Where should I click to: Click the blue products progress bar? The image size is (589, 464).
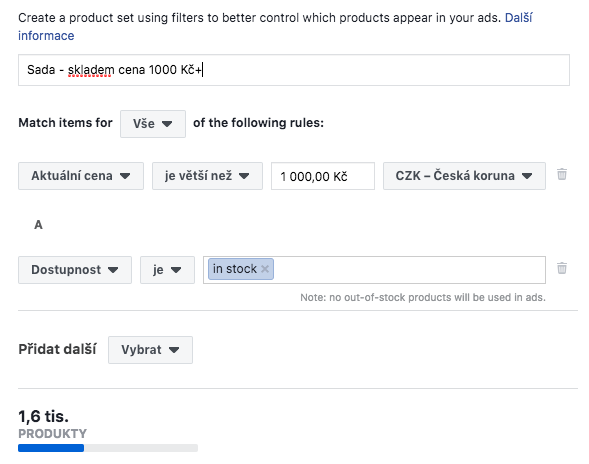tap(51, 448)
